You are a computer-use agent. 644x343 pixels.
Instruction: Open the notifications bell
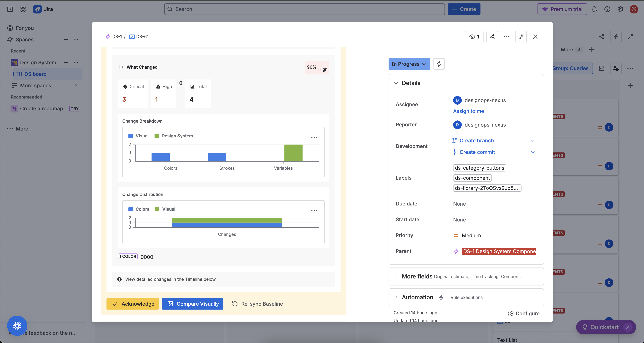pos(594,9)
